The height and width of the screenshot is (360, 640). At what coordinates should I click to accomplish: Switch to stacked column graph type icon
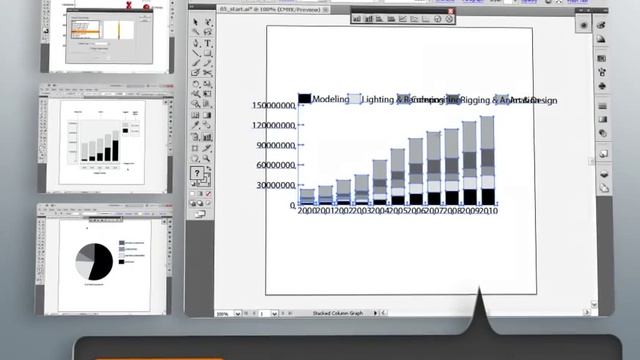click(369, 19)
